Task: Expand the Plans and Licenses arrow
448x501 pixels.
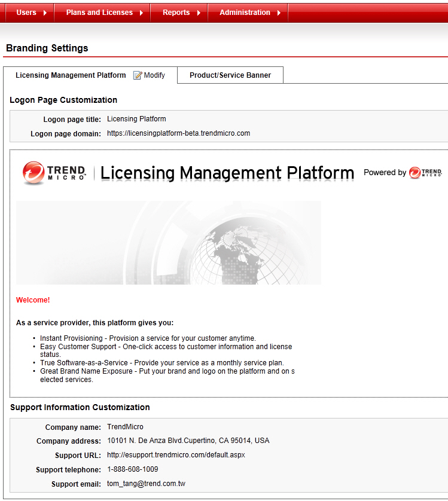Action: pos(141,13)
